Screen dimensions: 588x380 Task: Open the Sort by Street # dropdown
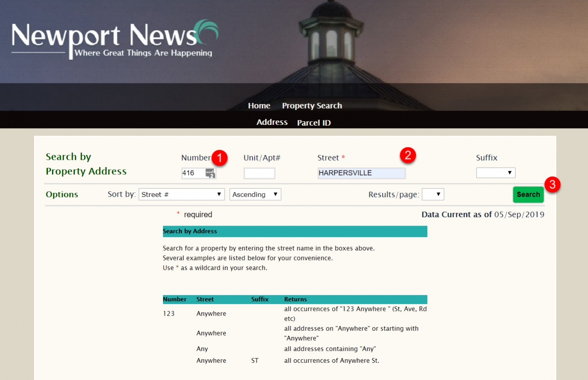point(181,194)
